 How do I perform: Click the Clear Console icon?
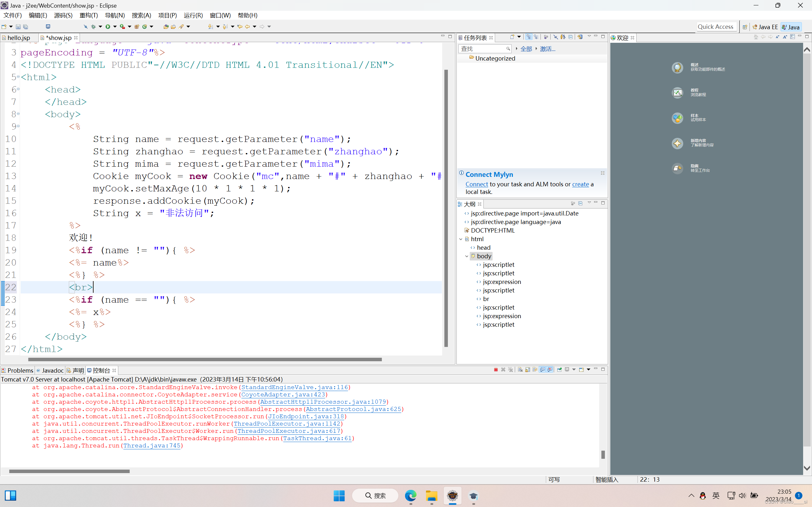tap(520, 369)
